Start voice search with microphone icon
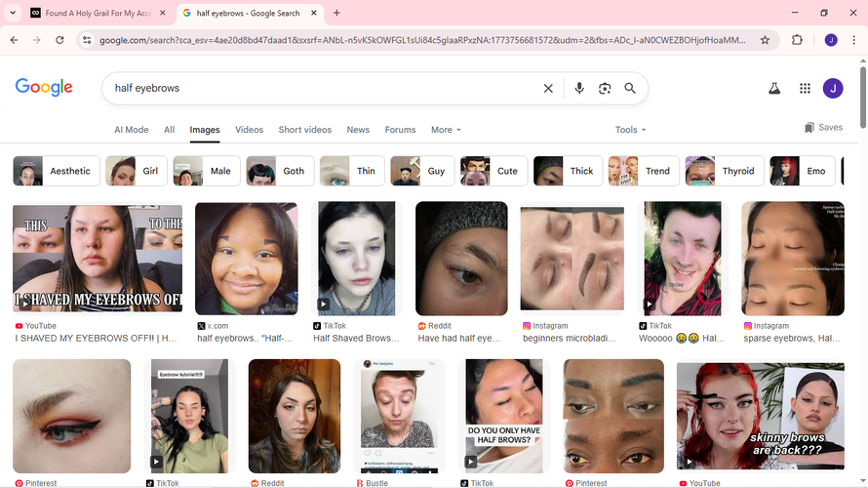 pyautogui.click(x=579, y=88)
